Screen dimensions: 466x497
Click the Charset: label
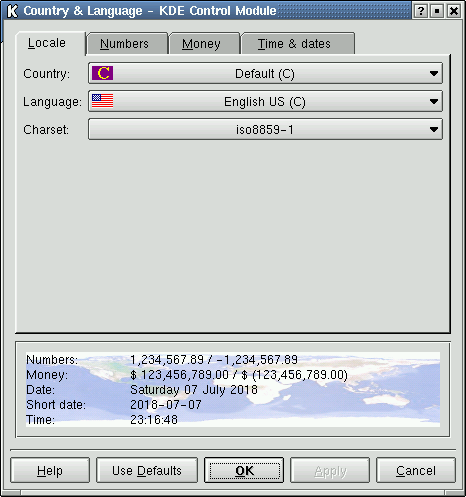pos(46,129)
